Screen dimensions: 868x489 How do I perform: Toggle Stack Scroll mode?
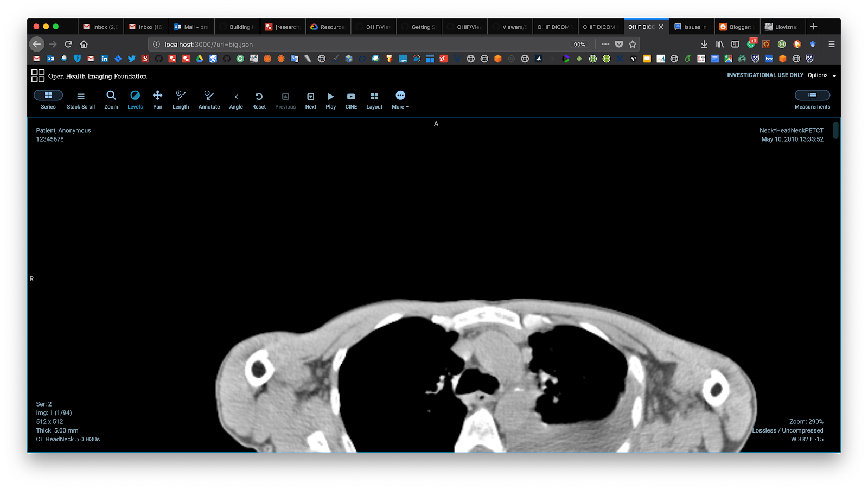click(80, 100)
